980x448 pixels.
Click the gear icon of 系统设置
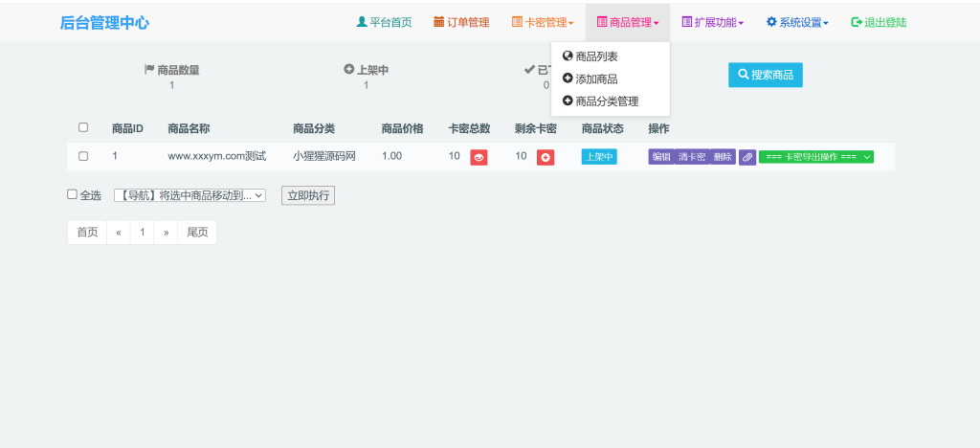tap(771, 22)
